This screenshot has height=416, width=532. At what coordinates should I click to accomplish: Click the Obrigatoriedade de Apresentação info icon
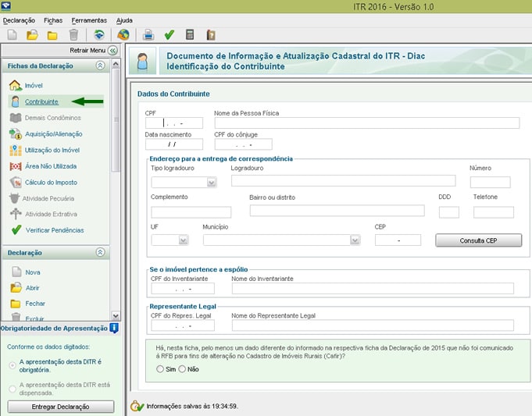tap(114, 328)
